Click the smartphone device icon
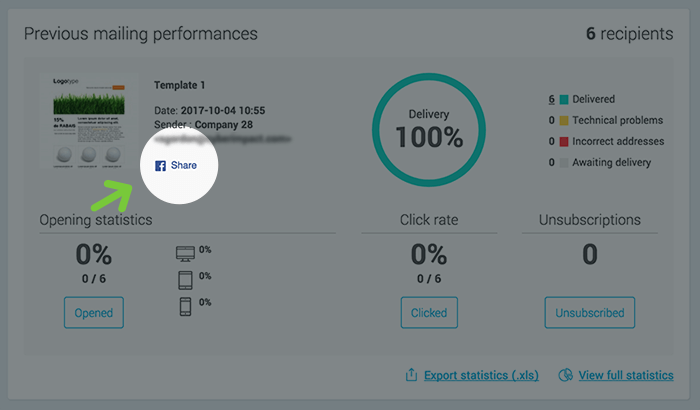The height and width of the screenshot is (410, 700). click(x=185, y=304)
